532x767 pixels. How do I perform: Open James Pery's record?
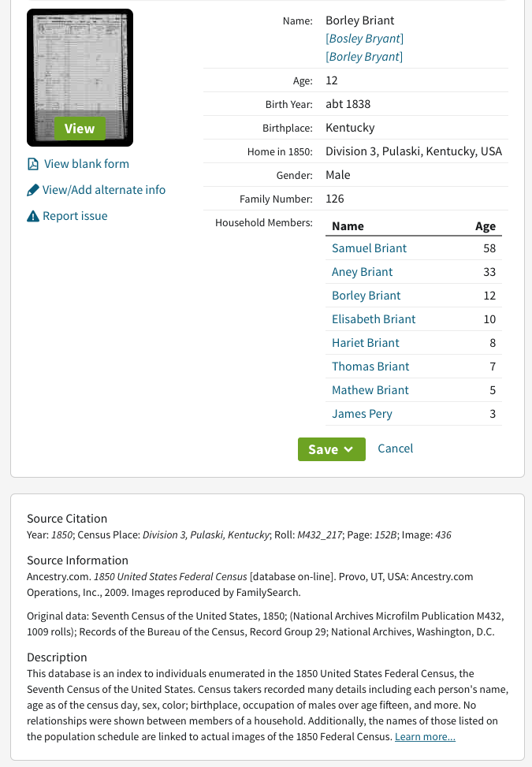coord(362,414)
